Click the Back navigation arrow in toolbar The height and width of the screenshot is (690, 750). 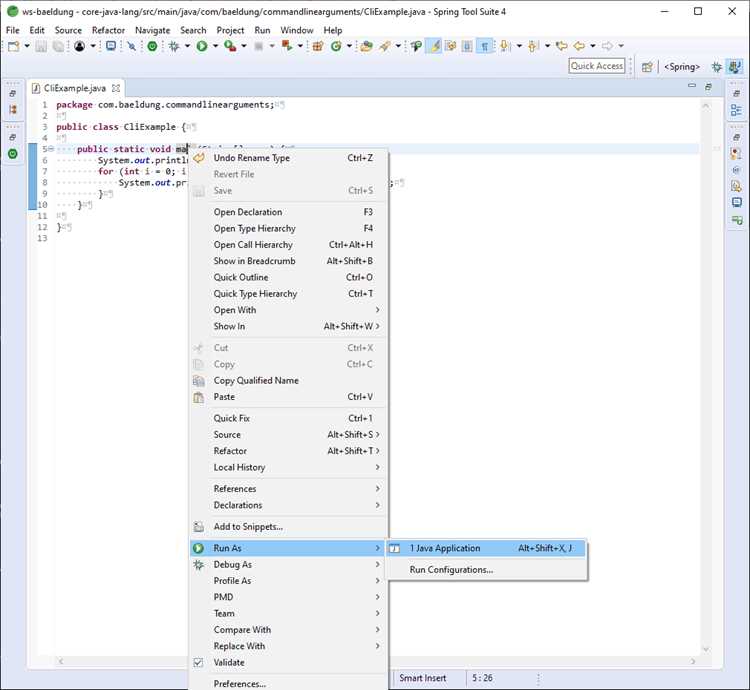579,46
